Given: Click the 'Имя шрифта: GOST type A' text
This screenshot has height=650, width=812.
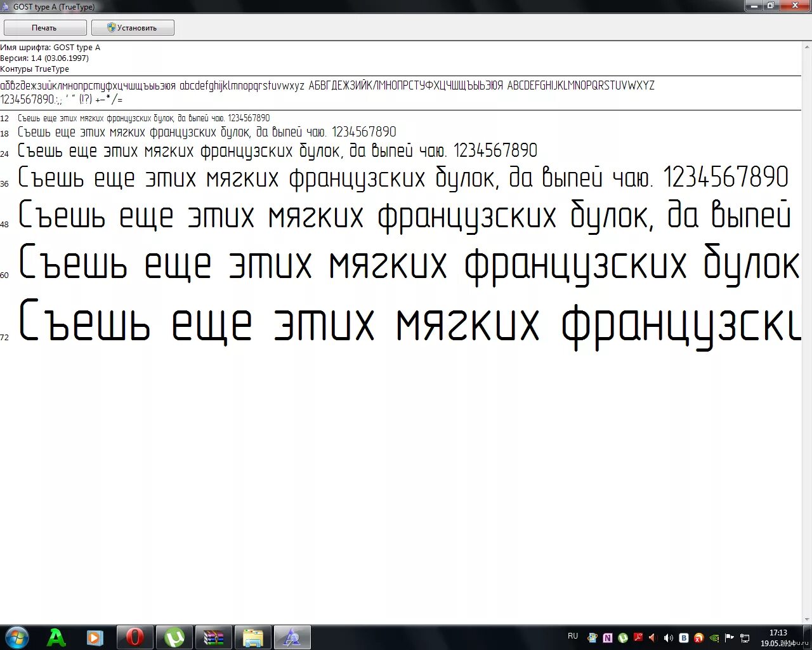Looking at the screenshot, I should click(50, 48).
